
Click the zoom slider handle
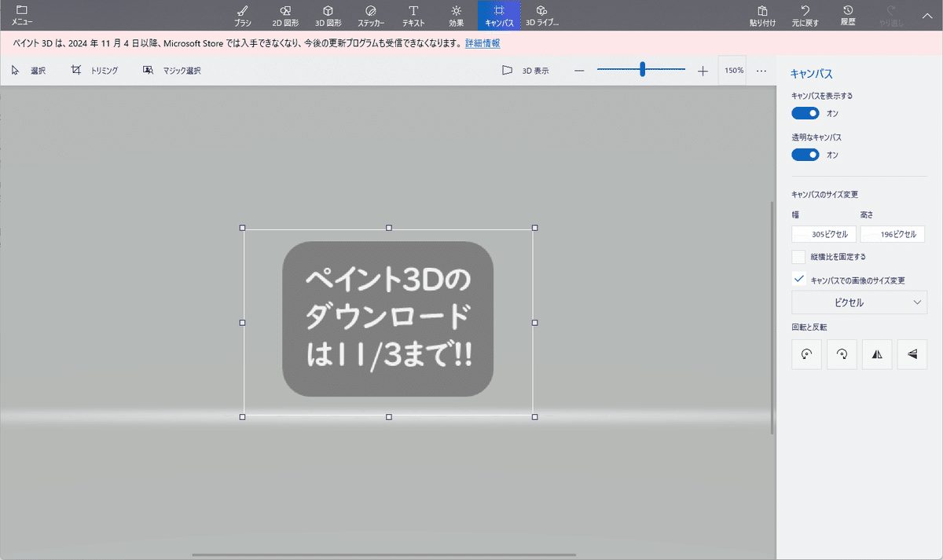[642, 70]
